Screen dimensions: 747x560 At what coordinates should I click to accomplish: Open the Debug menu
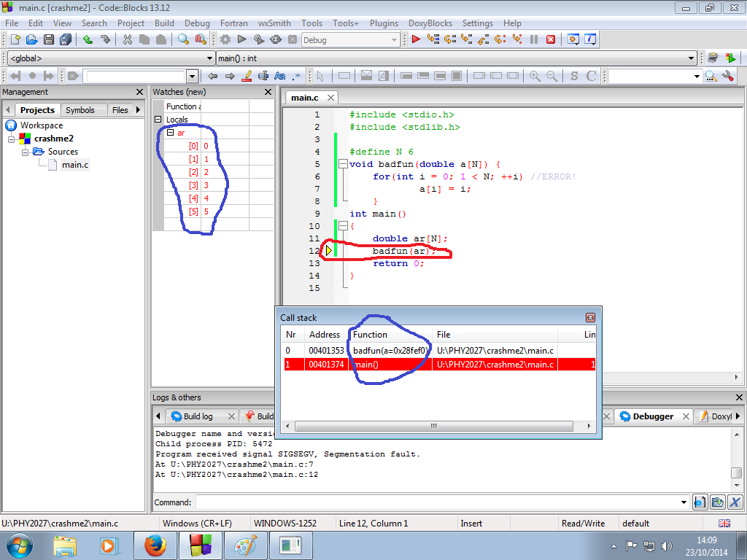coord(197,23)
